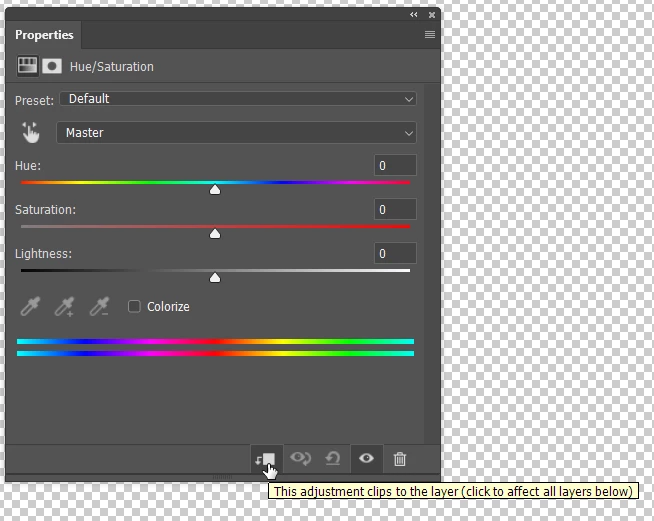Delete adjustment layer with trash icon
The height and width of the screenshot is (521, 654).
(x=400, y=459)
